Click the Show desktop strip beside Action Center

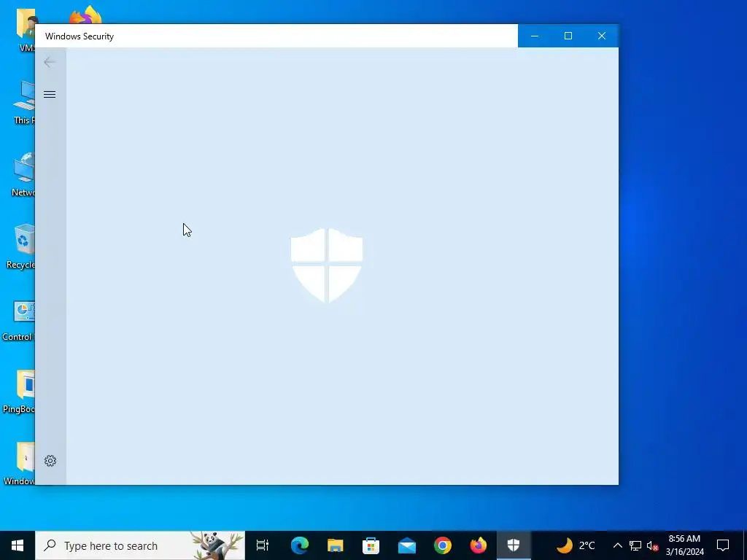pos(745,545)
